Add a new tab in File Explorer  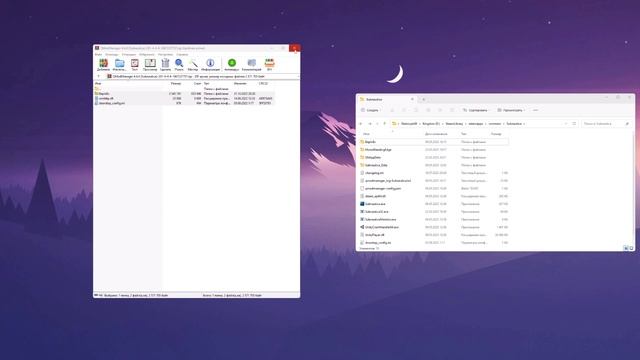point(424,99)
